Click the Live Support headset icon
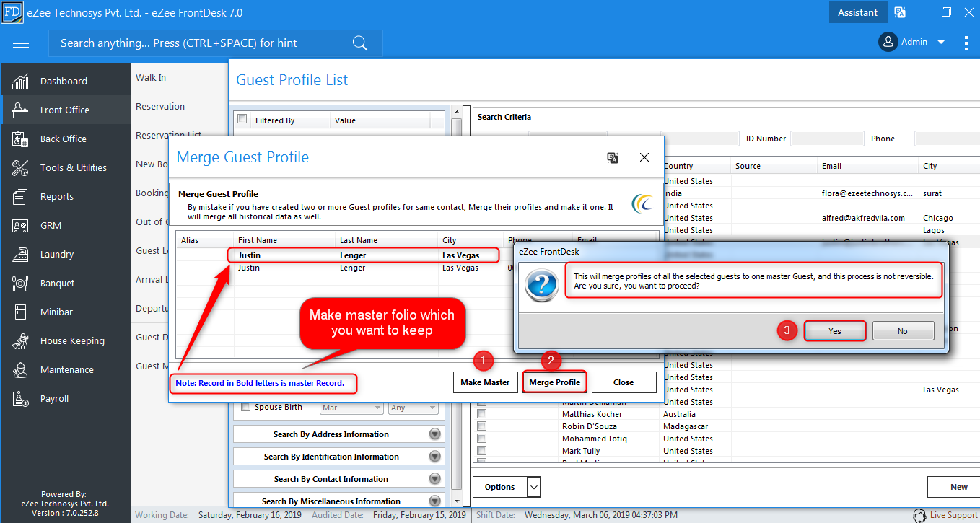 [x=920, y=515]
